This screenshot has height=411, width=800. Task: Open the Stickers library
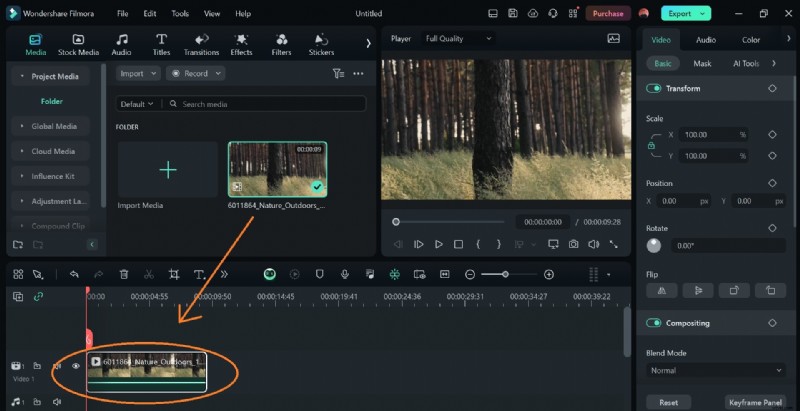coord(321,45)
